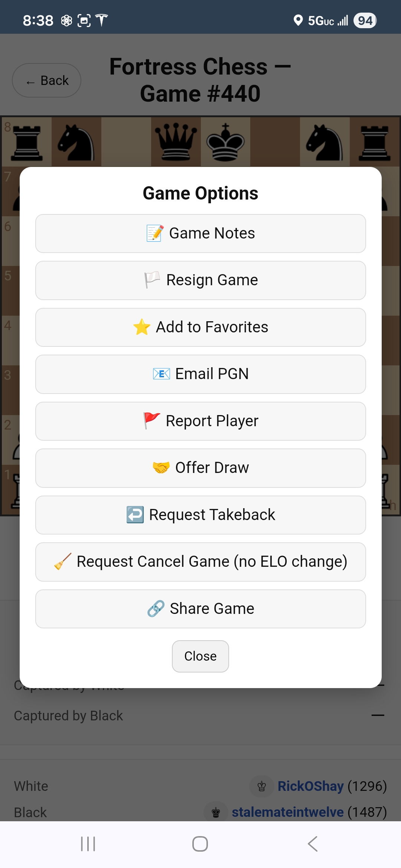
Task: Open RickOShay's player profile
Action: (x=310, y=786)
